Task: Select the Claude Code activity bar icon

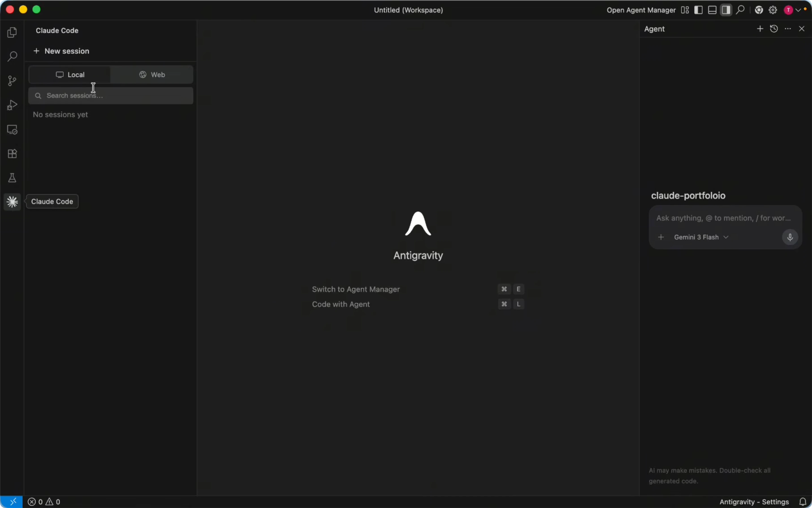Action: [12, 202]
